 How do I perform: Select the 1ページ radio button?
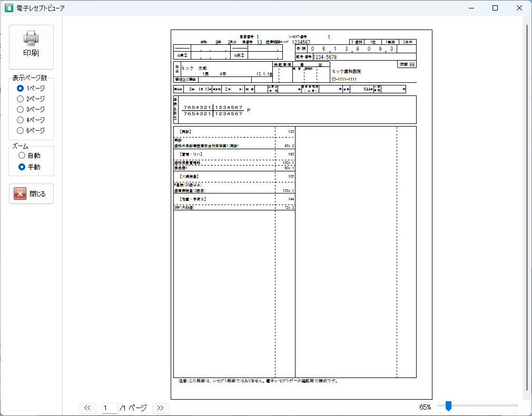coord(21,88)
